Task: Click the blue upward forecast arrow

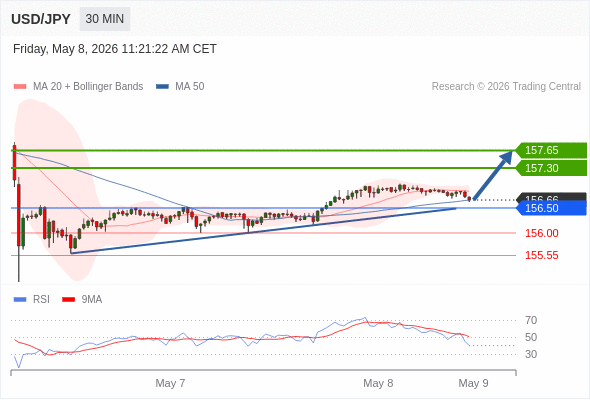Action: pos(493,175)
